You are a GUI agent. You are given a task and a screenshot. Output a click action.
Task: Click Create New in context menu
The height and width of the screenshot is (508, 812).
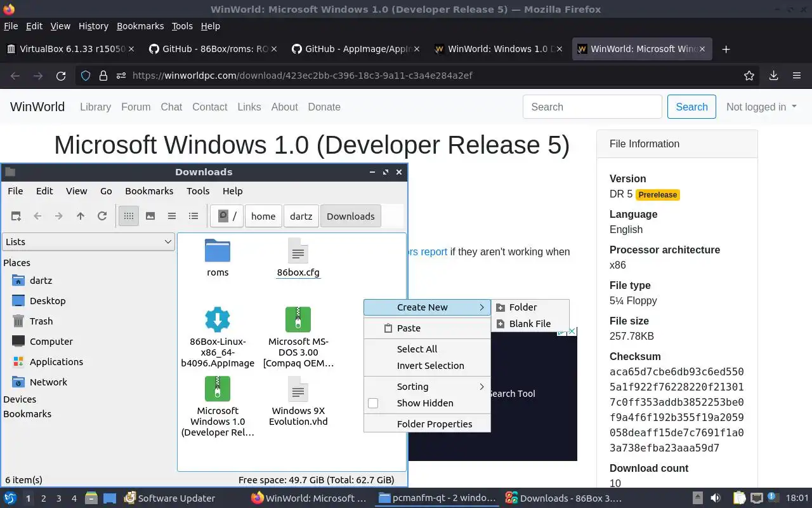(427, 307)
